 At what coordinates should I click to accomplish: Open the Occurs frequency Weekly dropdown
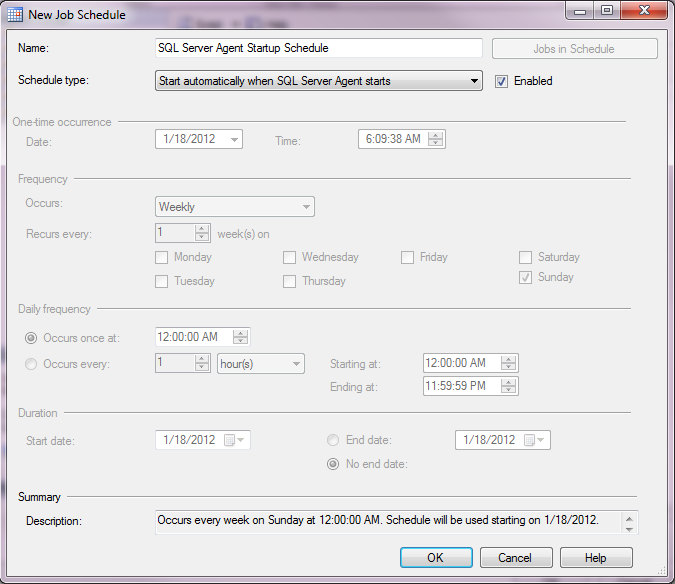click(x=235, y=207)
